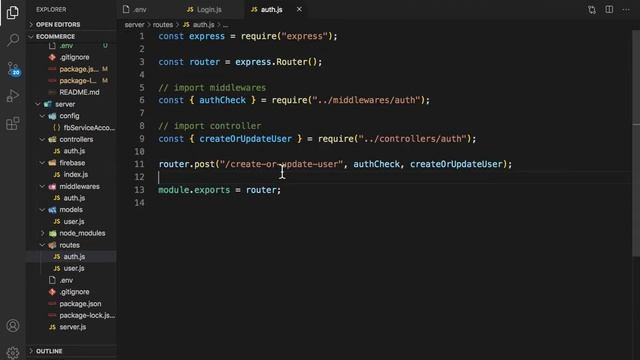
Task: Click line number 14 in the gutter
Action: coord(139,203)
